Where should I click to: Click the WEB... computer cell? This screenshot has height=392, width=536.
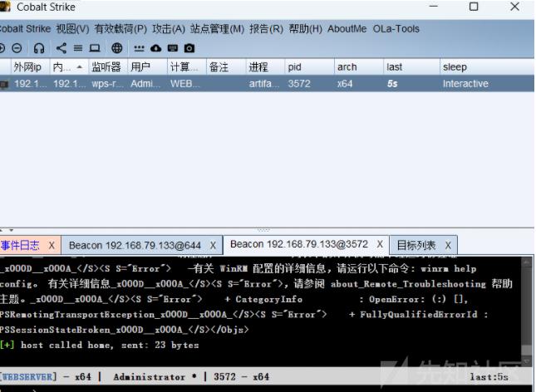click(185, 84)
